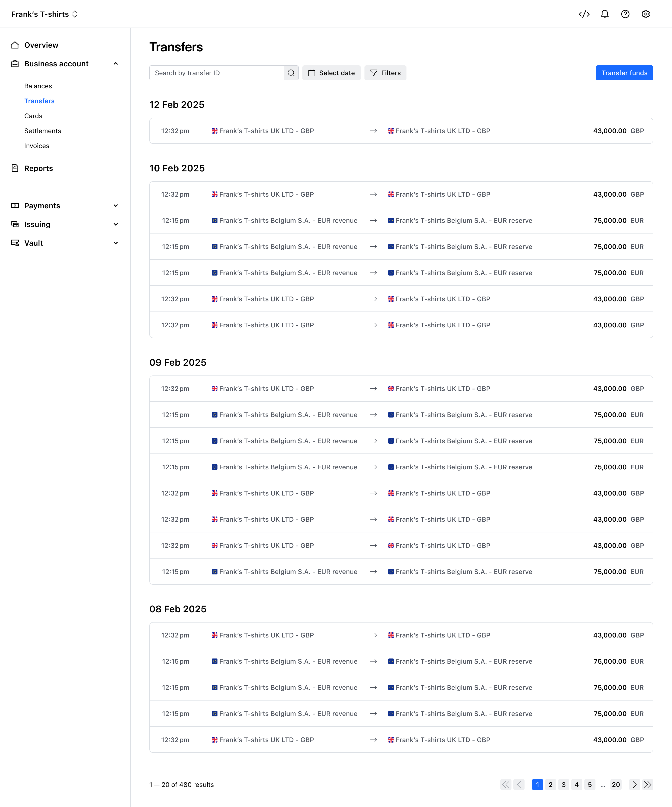Open Balances in sidebar
This screenshot has height=807, width=672.
point(38,86)
